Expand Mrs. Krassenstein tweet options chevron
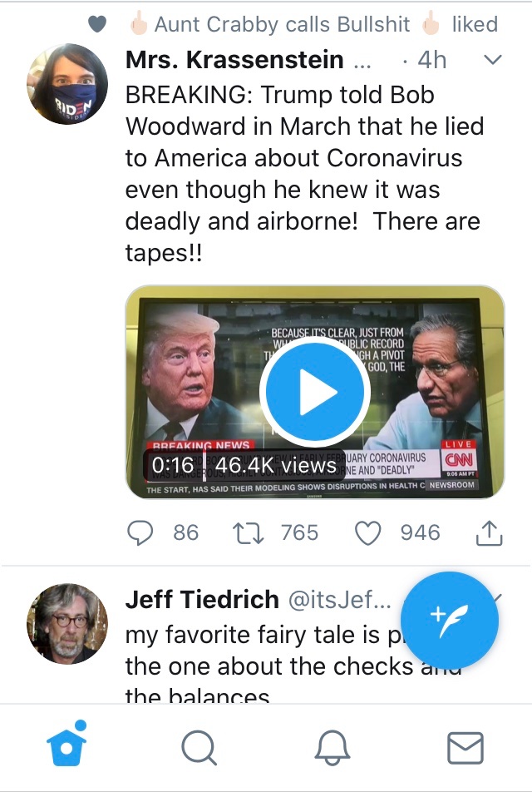 [493, 60]
